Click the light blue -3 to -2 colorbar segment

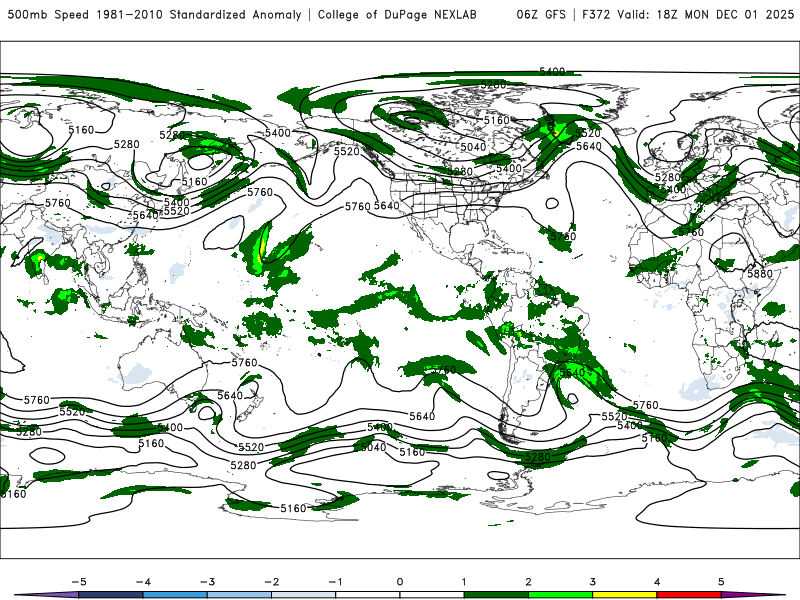239,595
